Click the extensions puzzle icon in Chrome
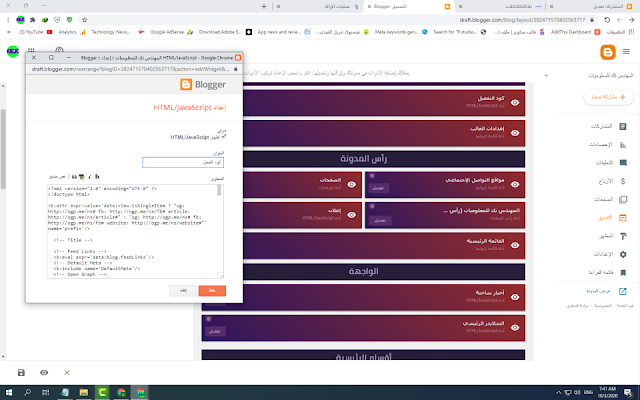This screenshot has width=640, height=400. click(33, 20)
